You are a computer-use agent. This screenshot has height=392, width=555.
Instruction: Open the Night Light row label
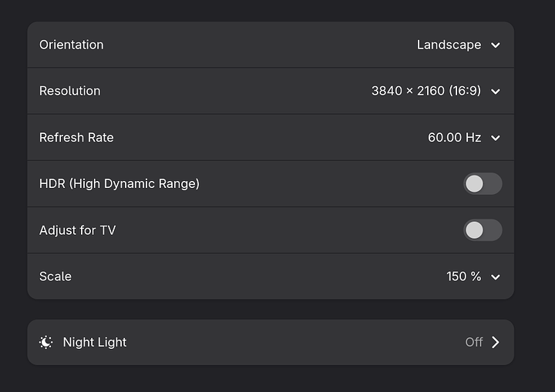point(95,342)
